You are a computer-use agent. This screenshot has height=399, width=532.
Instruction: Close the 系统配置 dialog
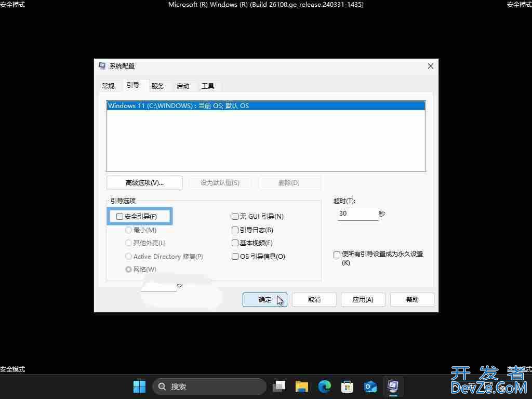click(x=431, y=66)
